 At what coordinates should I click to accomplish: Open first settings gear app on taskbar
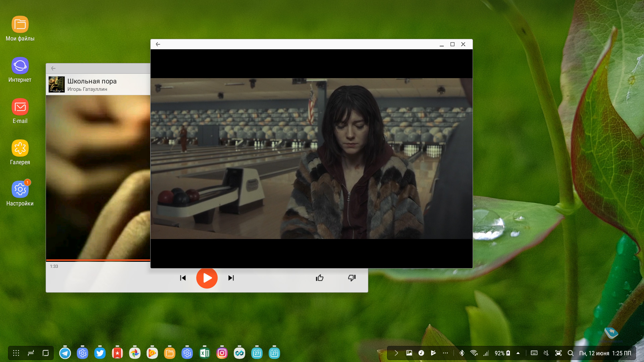coord(83,353)
